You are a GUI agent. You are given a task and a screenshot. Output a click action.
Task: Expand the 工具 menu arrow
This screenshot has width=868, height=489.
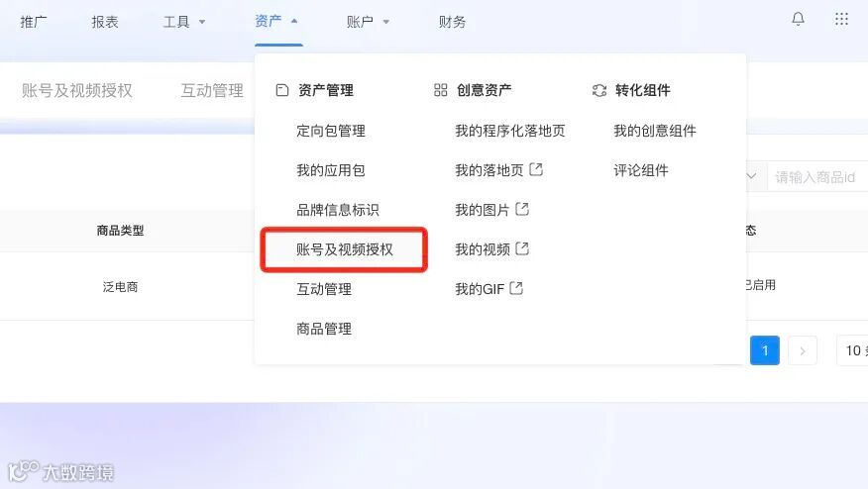[202, 22]
